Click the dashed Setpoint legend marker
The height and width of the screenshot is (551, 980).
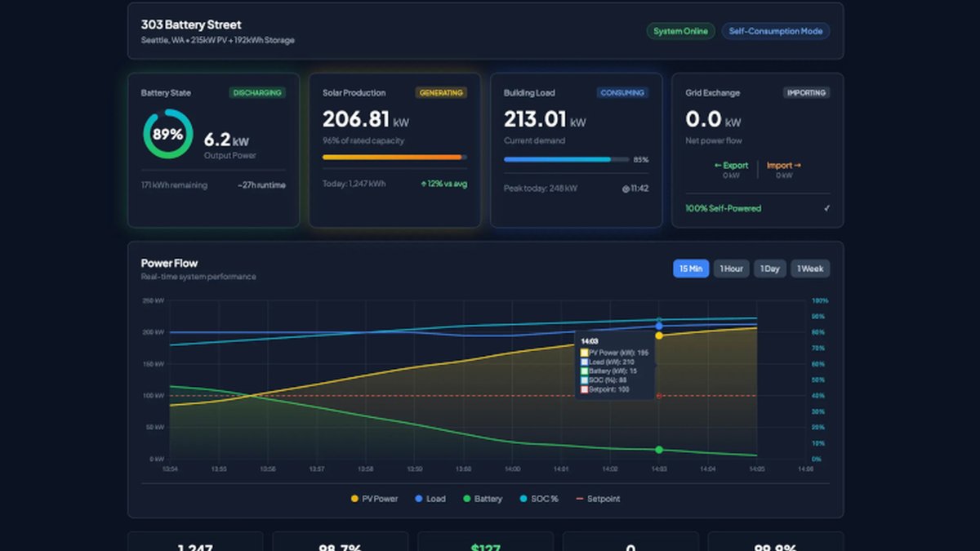[580, 499]
